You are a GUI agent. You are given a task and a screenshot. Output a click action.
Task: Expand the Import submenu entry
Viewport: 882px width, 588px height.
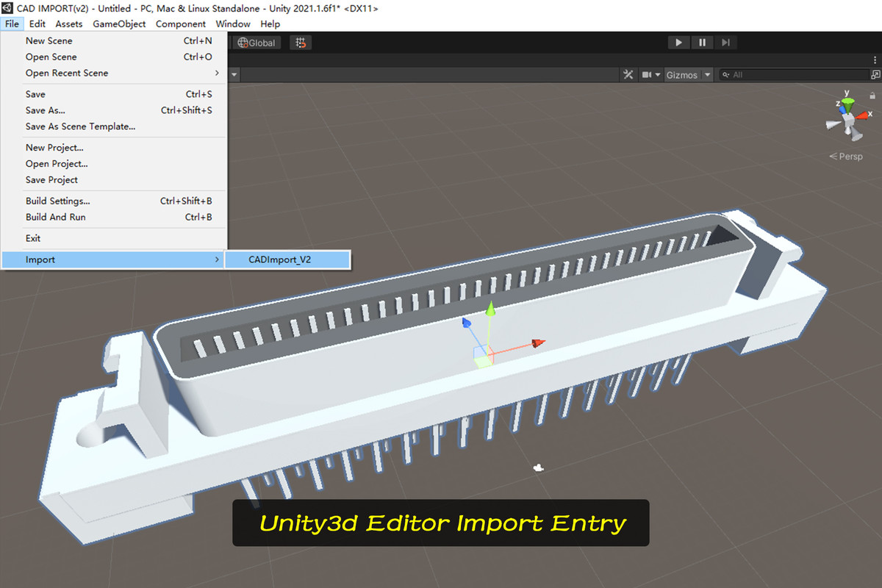114,259
